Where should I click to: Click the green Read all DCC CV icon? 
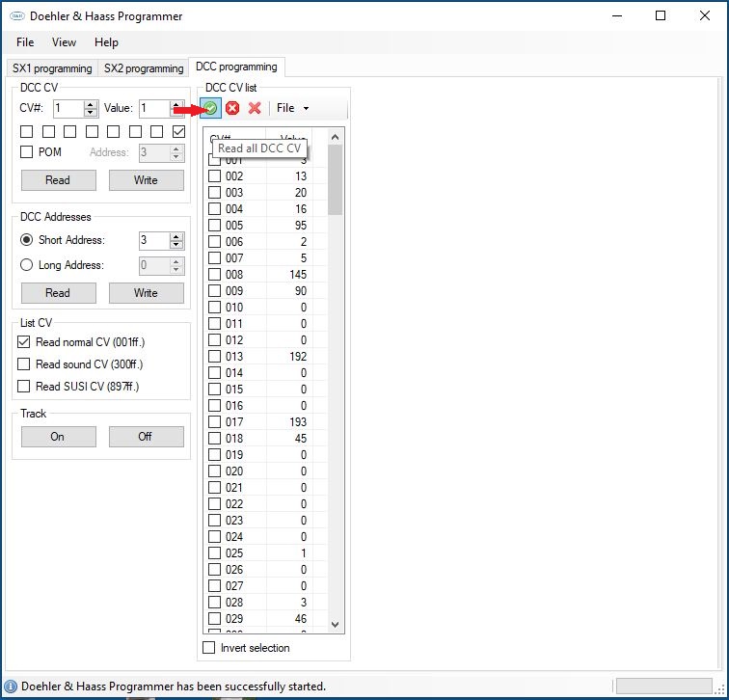click(210, 108)
